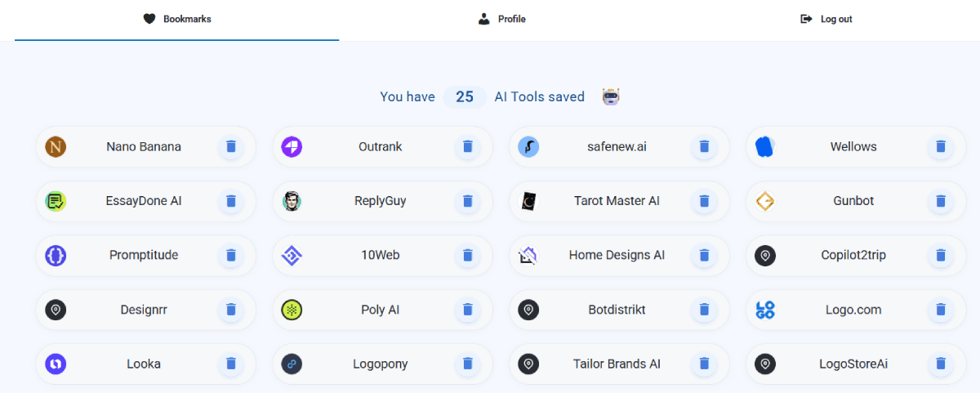Remove Wellows with the trash icon

point(941,147)
